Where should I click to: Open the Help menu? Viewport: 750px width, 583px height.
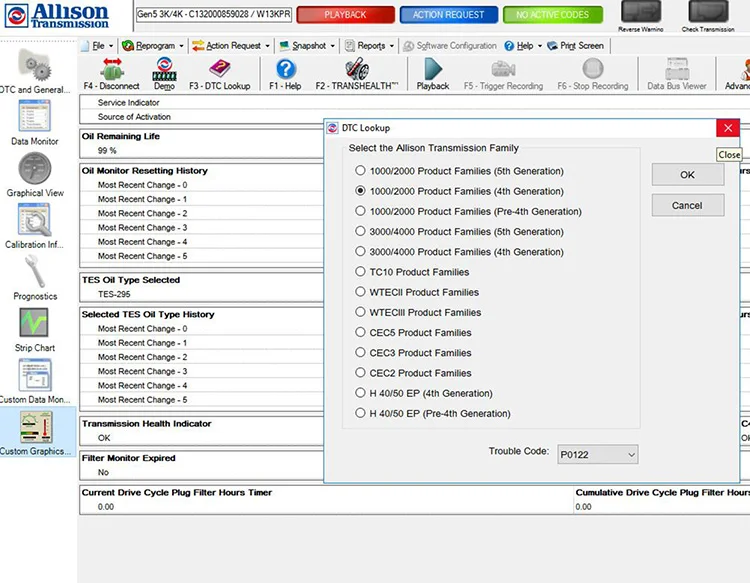(x=523, y=46)
